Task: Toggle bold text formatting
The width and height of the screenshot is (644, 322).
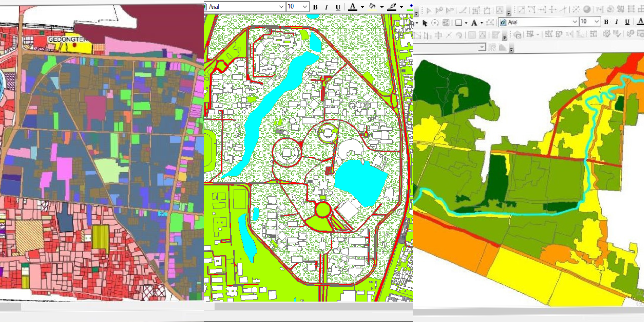Action: (316, 7)
